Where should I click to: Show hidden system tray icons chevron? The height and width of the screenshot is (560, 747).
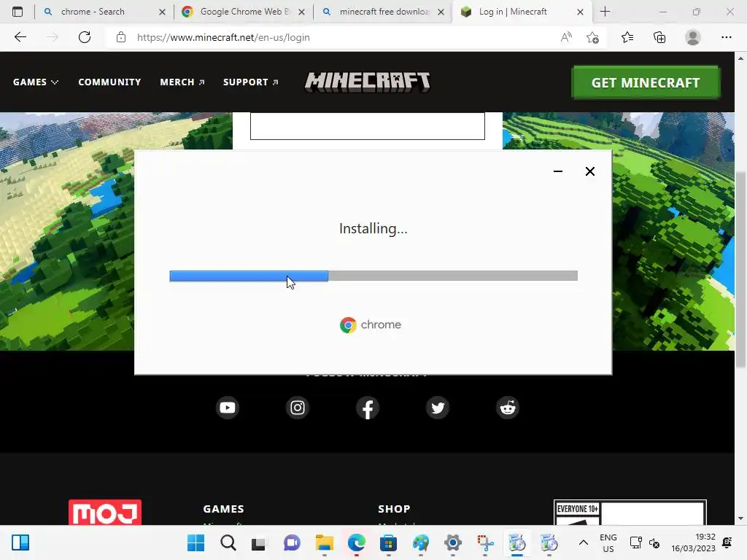(583, 542)
